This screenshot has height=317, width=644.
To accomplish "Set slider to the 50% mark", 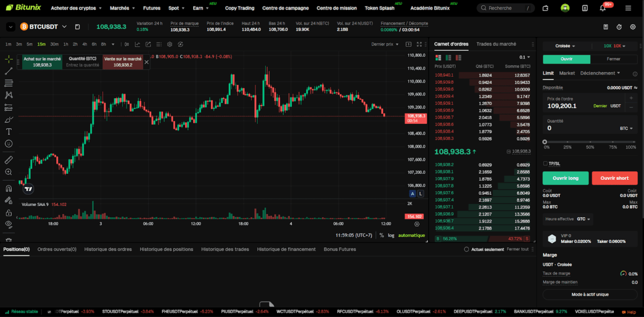I will click(x=590, y=142).
